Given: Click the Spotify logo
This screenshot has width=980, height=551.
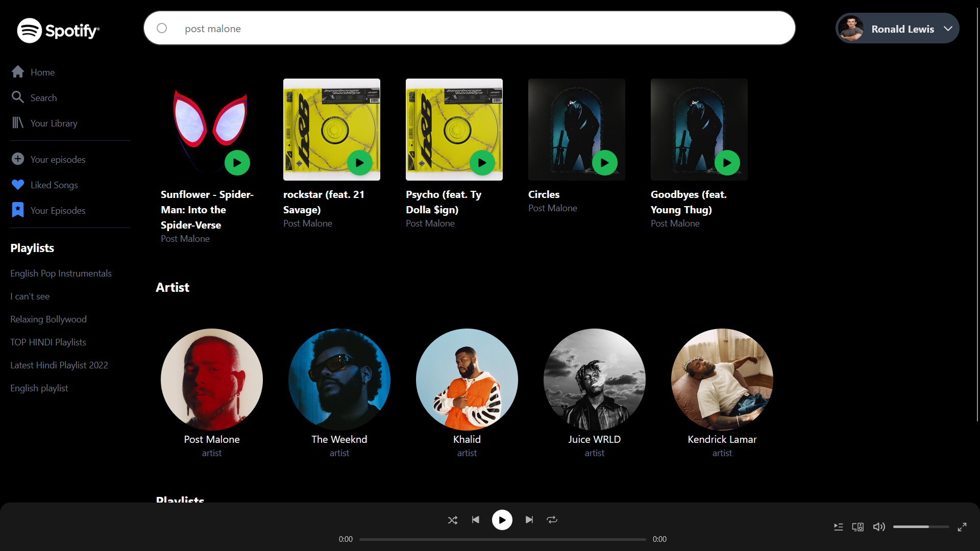Looking at the screenshot, I should click(x=58, y=30).
